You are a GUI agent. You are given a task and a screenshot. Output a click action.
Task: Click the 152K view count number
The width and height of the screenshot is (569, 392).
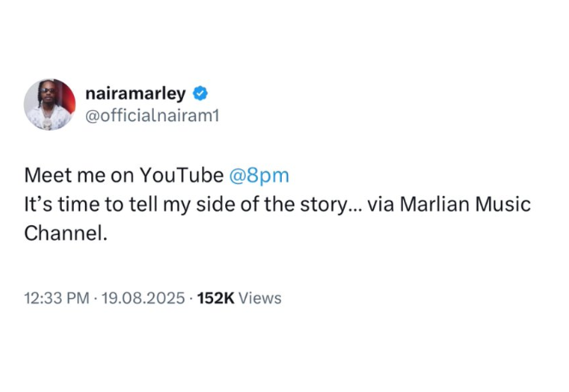click(x=215, y=298)
